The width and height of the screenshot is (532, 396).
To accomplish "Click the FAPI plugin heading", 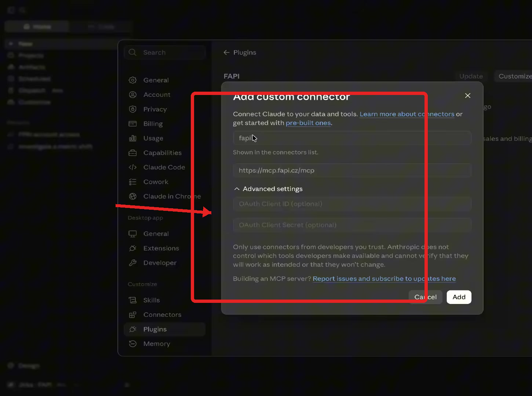I will coord(232,76).
